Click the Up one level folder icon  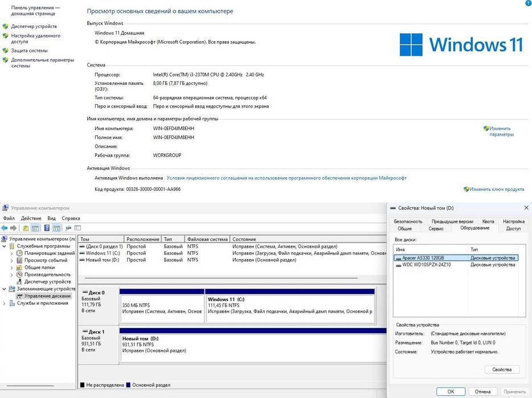(x=26, y=228)
